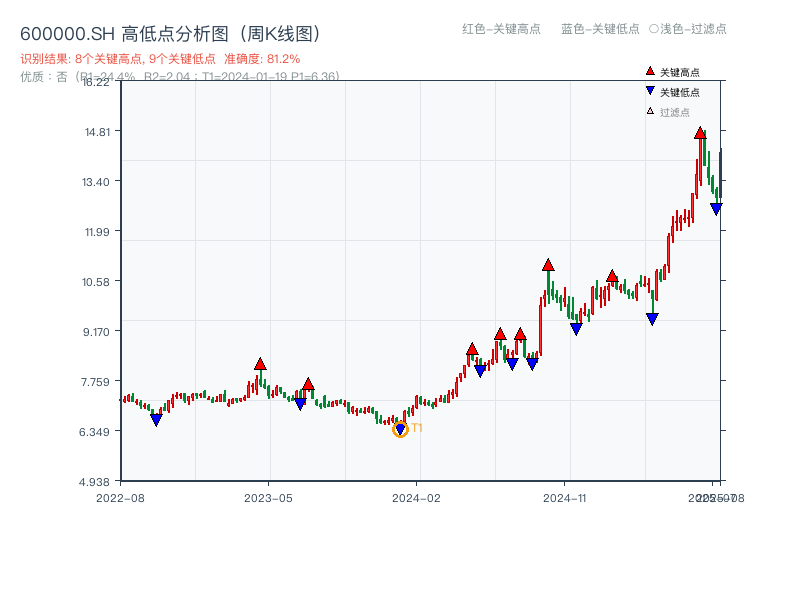Click the 2022-08 x-axis date label
Screen dimensions: 800x600
coord(119,497)
